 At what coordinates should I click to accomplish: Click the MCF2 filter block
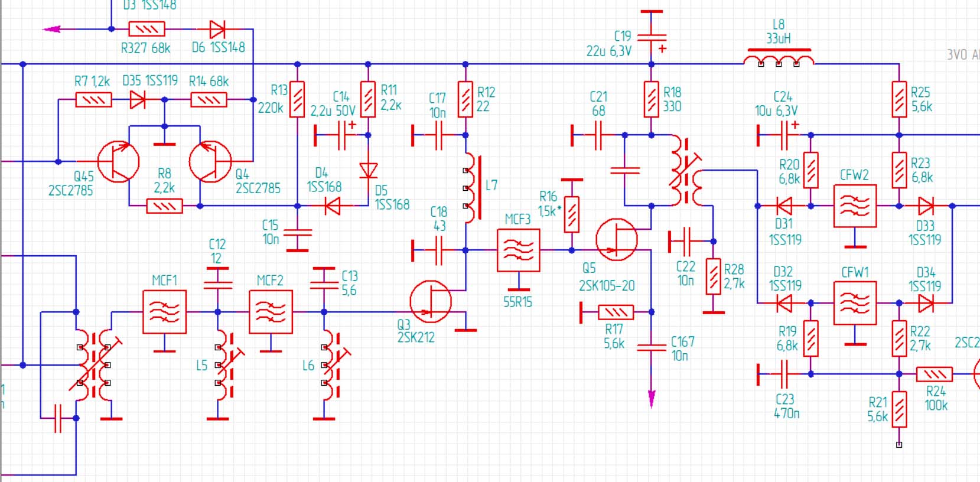click(x=271, y=311)
